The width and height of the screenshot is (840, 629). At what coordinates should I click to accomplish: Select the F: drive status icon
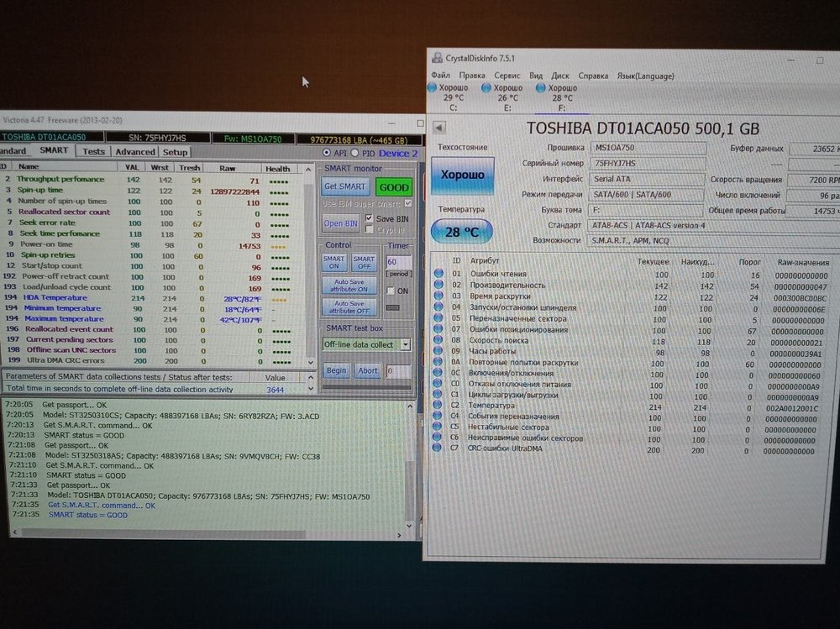(542, 88)
